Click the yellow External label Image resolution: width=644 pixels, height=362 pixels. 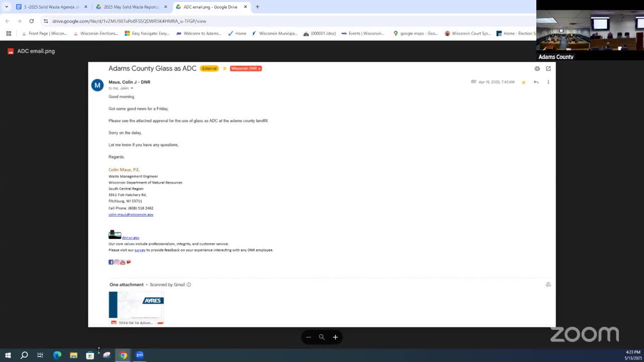coord(209,68)
